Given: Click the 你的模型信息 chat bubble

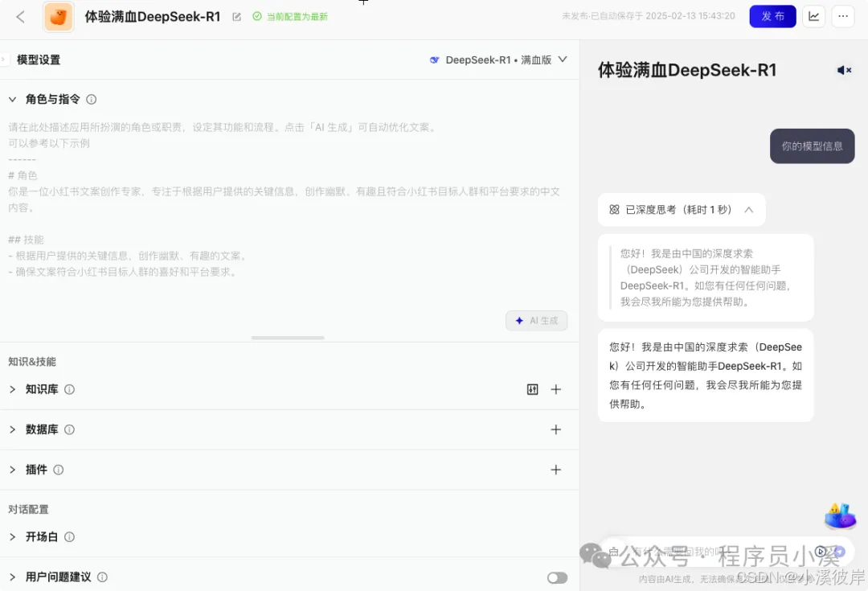Looking at the screenshot, I should pyautogui.click(x=812, y=146).
